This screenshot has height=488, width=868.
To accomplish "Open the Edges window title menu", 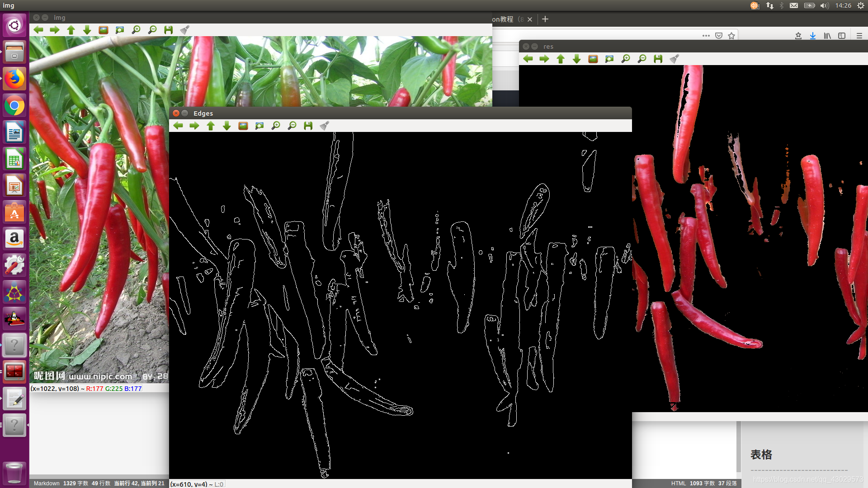I will [x=203, y=113].
